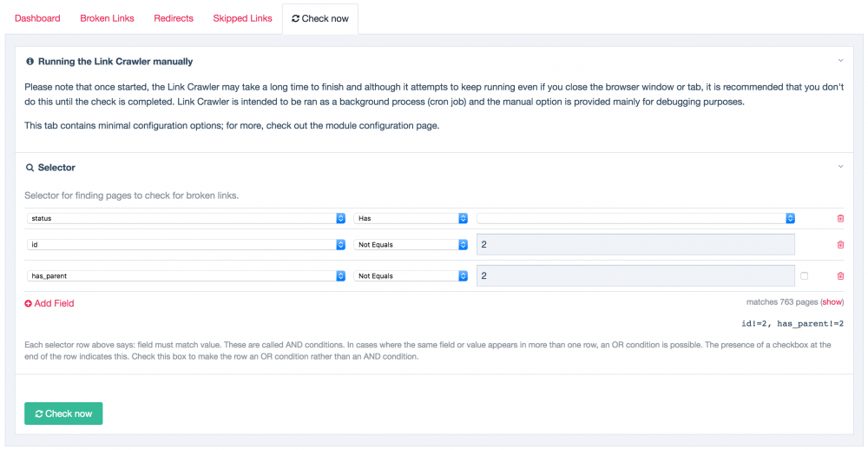Open the id field dropdown
Image resolution: width=868 pixels, height=450 pixels.
pos(186,244)
